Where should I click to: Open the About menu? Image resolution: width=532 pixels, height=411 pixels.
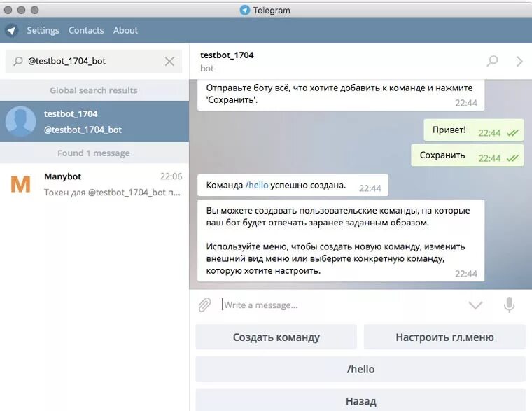click(125, 30)
